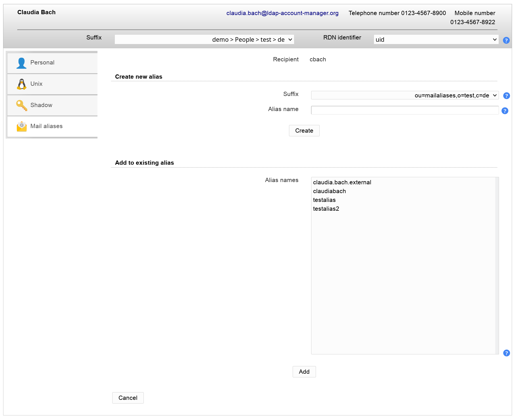Screen dimensions: 518x420
Task: Open the RDN identifier uid dropdown
Action: point(436,39)
